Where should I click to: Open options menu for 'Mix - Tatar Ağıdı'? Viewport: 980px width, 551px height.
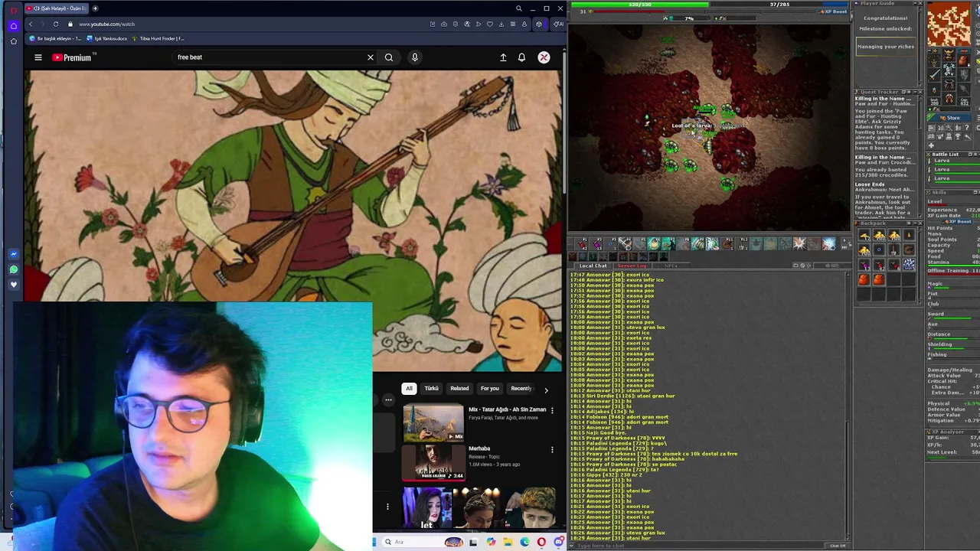click(552, 411)
